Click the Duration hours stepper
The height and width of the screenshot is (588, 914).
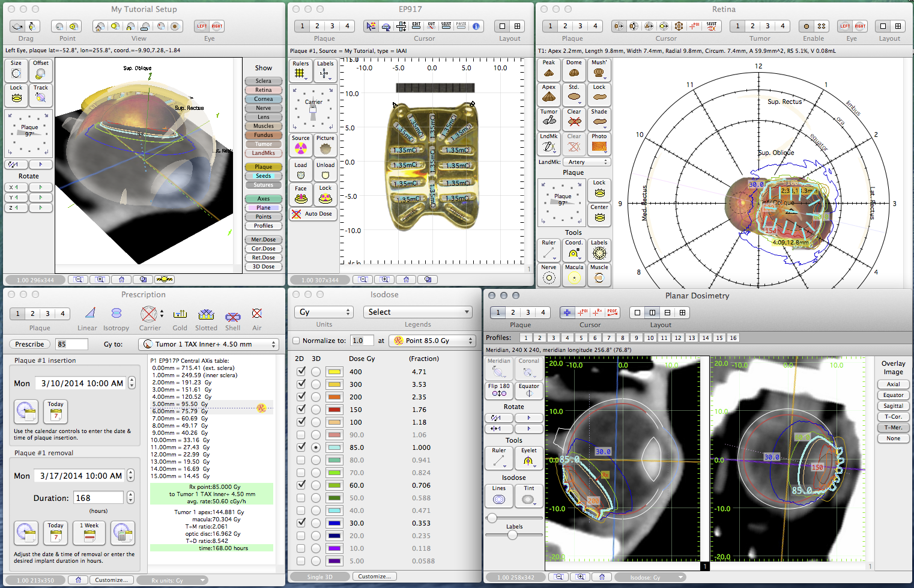131,498
